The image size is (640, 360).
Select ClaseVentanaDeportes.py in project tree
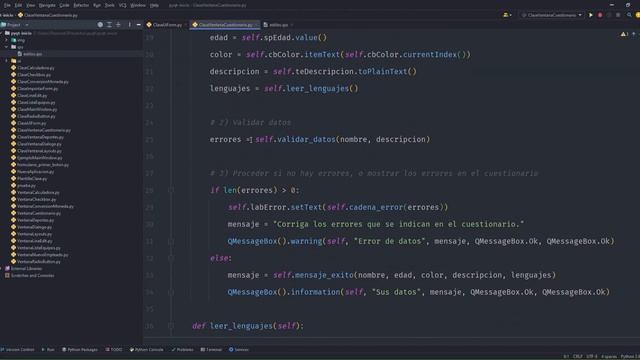pos(38,137)
